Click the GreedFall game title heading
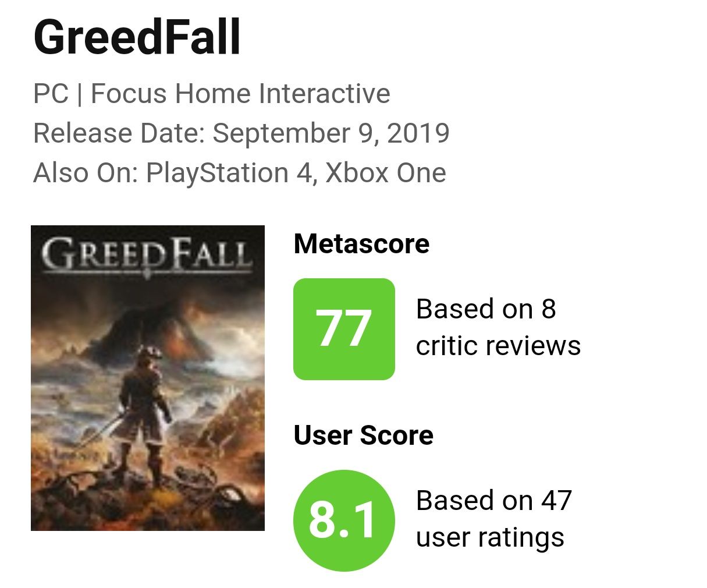This screenshot has width=707, height=588. coord(137,37)
